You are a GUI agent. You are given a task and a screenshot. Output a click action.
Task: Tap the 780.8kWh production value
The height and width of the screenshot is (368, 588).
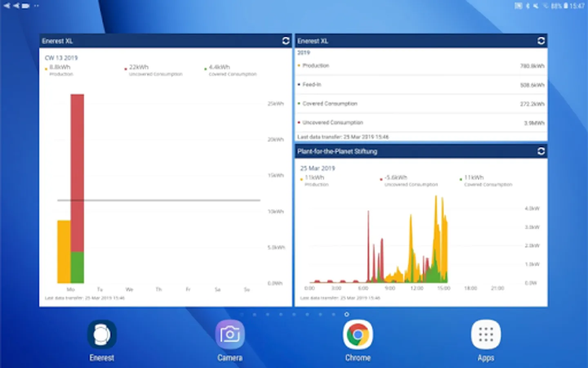click(x=532, y=66)
